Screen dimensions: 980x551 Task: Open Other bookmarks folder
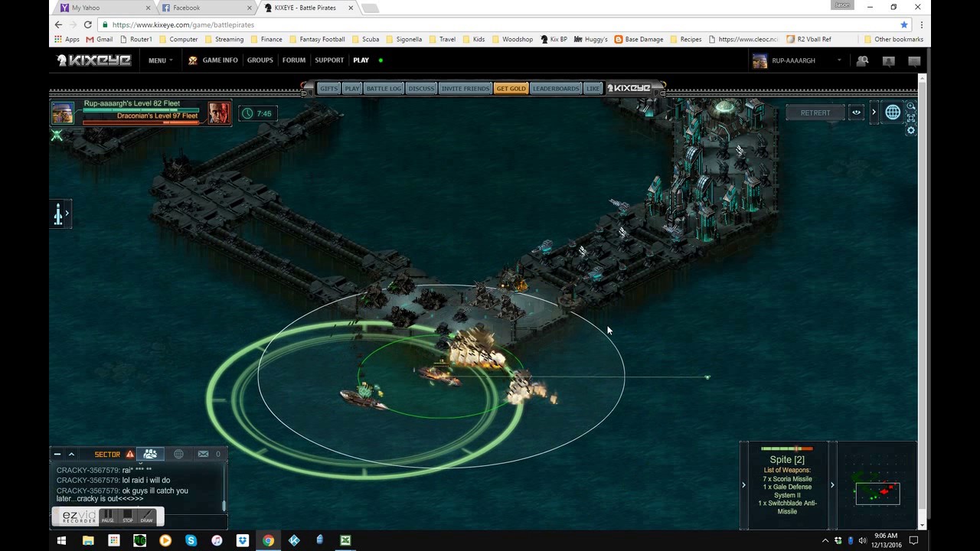[x=893, y=39]
